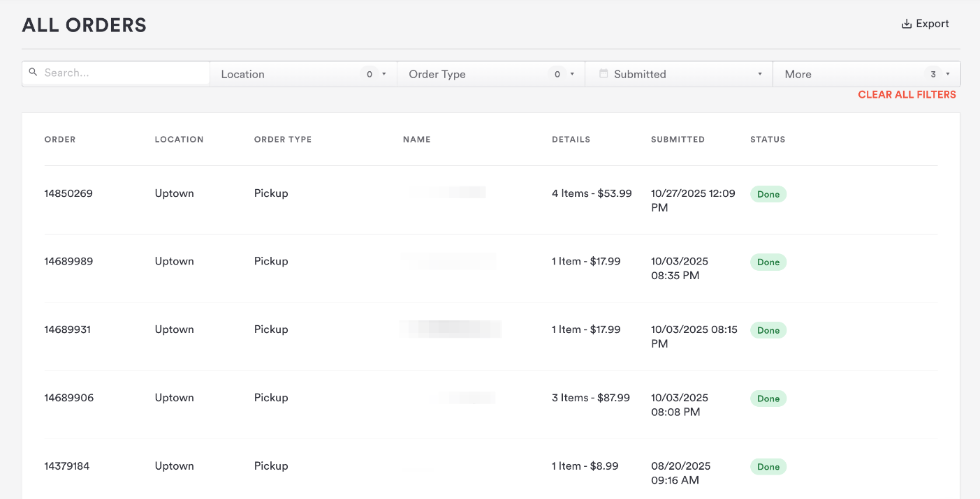Expand the Order Type filter
This screenshot has width=980, height=499.
[x=491, y=74]
